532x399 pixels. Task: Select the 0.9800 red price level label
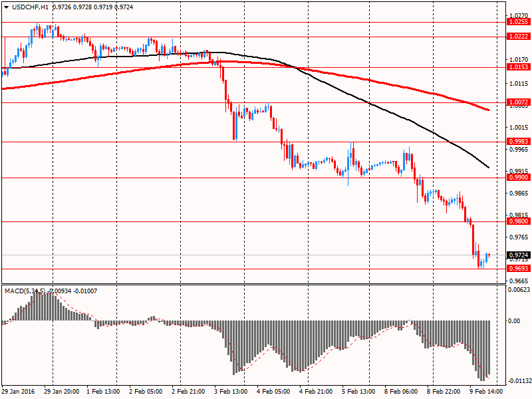tap(519, 221)
